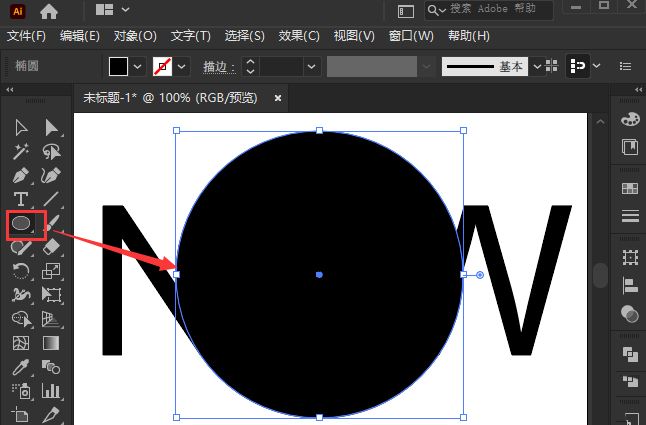This screenshot has height=425, width=646.
Task: Collapse the left tools panel arrows
Action: click(x=10, y=89)
